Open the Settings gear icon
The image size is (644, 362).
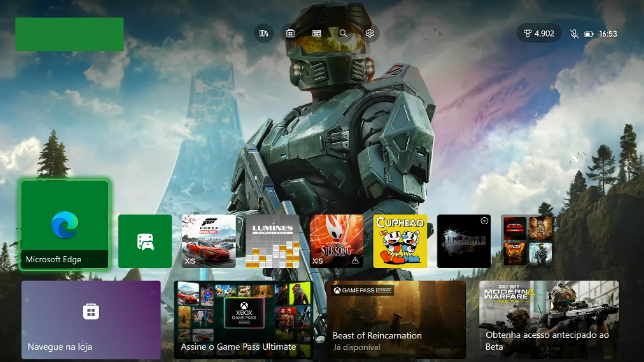pyautogui.click(x=370, y=33)
